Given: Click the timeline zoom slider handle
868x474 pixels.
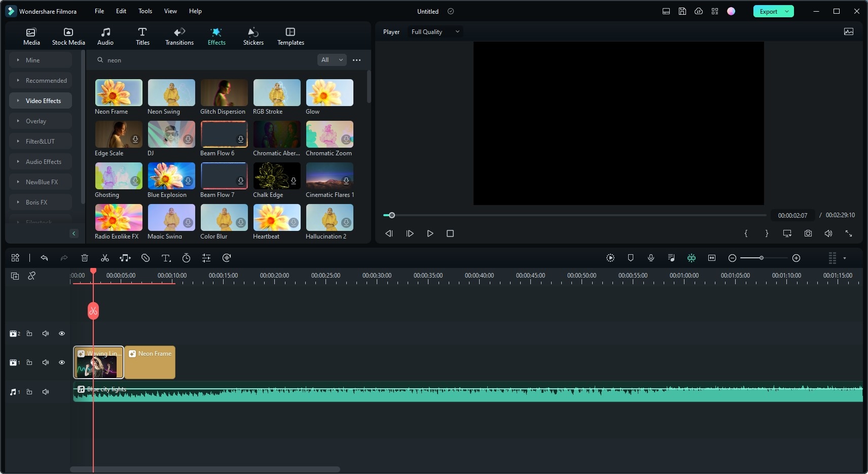Looking at the screenshot, I should tap(761, 258).
